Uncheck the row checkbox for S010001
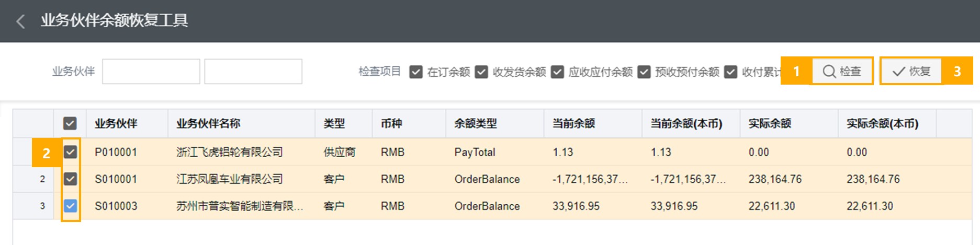 click(70, 179)
